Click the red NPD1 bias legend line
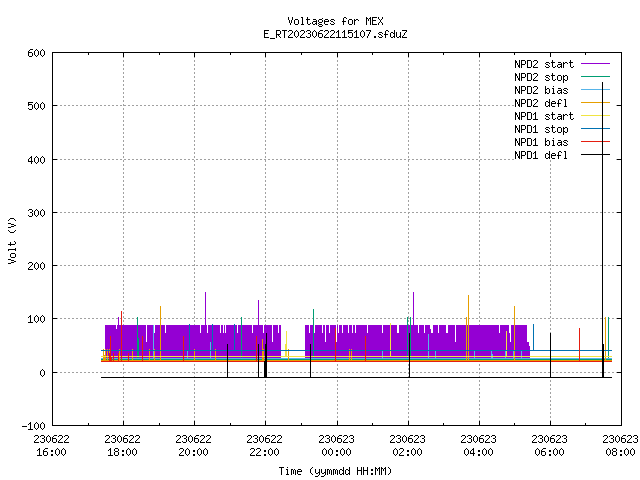The image size is (640, 480). click(595, 142)
